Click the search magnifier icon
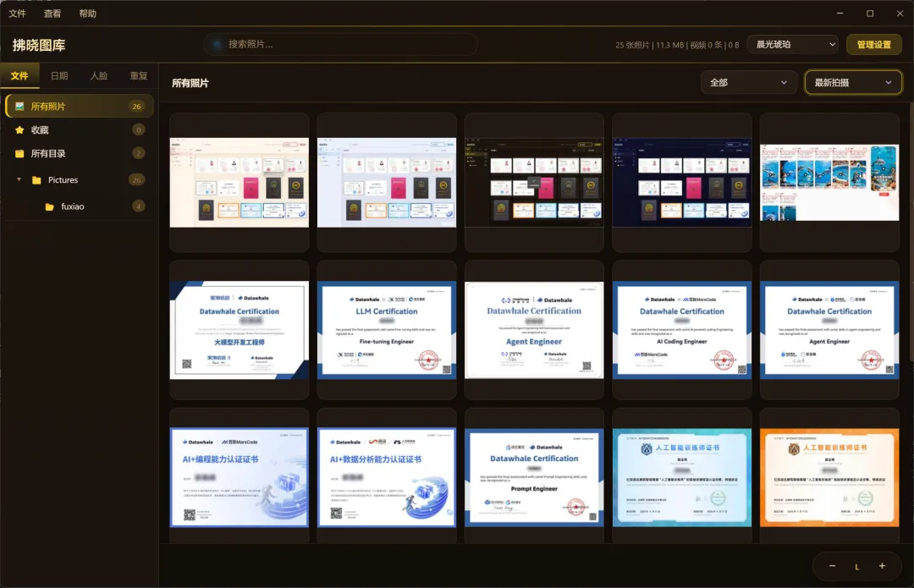 [217, 44]
